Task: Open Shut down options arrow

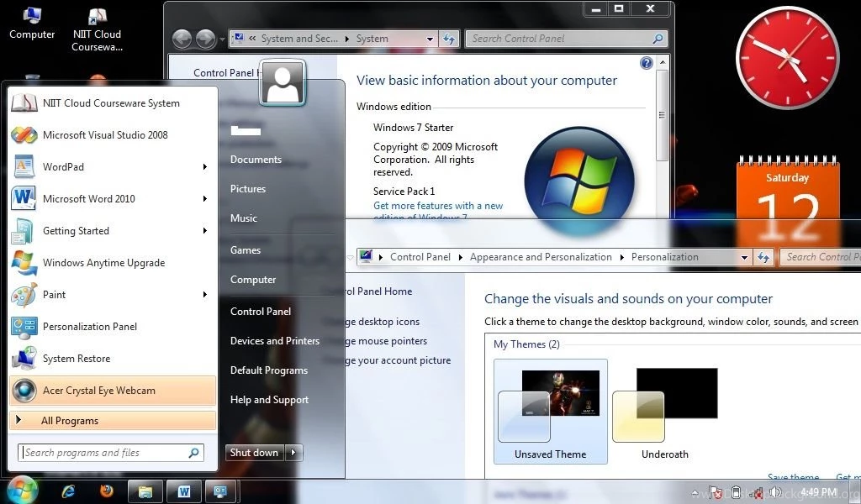Action: [293, 453]
